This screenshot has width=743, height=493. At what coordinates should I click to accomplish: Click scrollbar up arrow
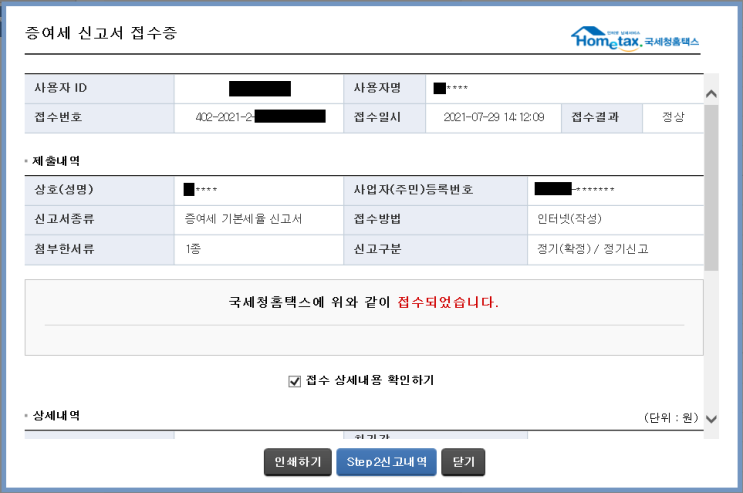(x=711, y=94)
